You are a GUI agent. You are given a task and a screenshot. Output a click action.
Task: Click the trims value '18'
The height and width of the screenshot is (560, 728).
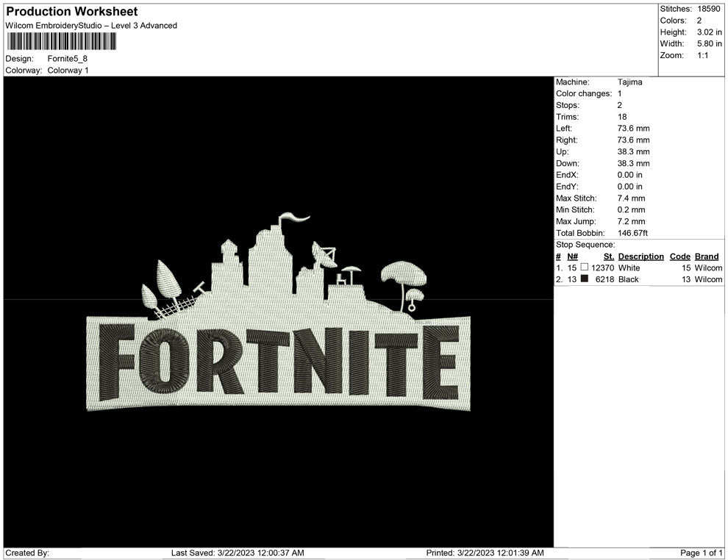(622, 117)
